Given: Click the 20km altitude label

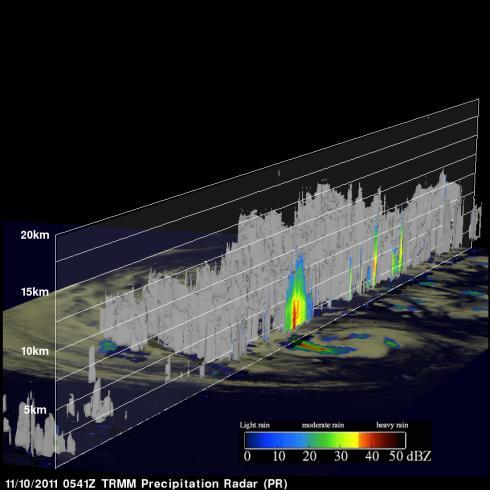Looking at the screenshot, I should [35, 235].
